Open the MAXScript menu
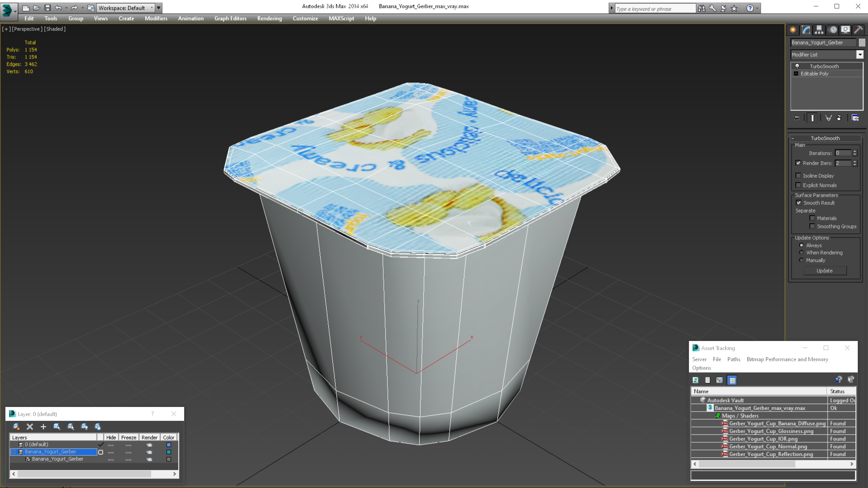The width and height of the screenshot is (868, 488). [341, 18]
